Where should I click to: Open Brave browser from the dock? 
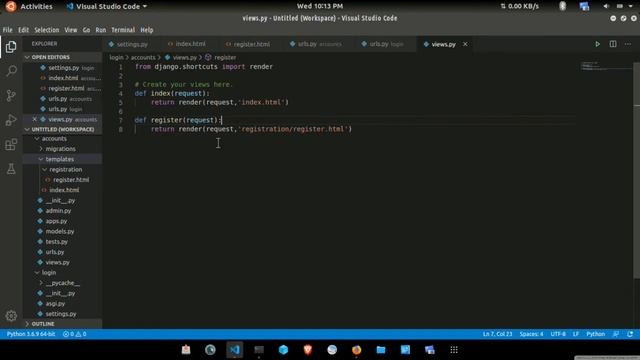[x=308, y=350]
